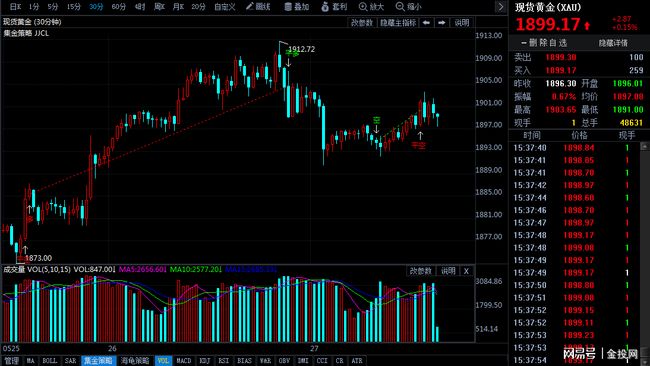Click the 昨收 value 1896.30
Screen dimensions: 650x366
[x=561, y=83]
